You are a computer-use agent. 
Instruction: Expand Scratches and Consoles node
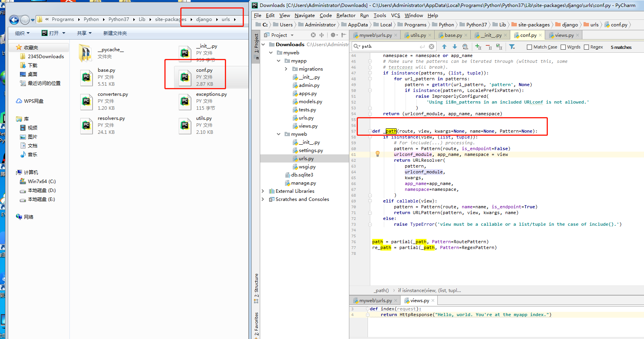pos(263,199)
